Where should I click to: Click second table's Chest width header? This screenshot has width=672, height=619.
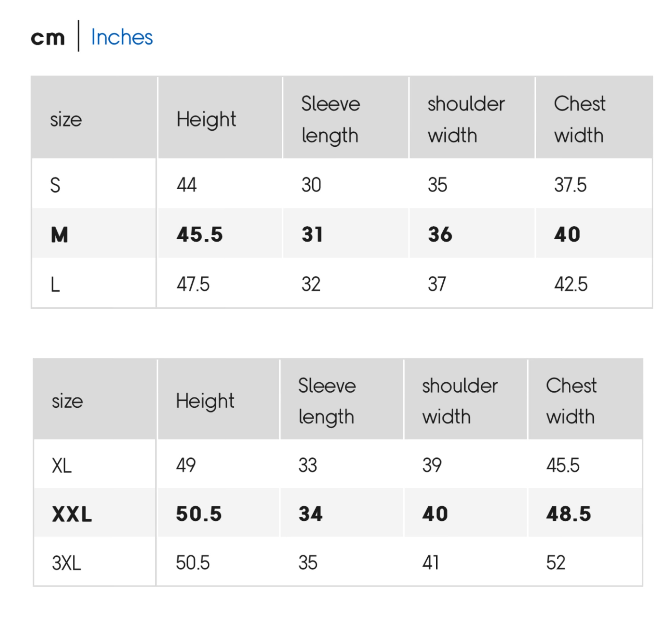[571, 401]
